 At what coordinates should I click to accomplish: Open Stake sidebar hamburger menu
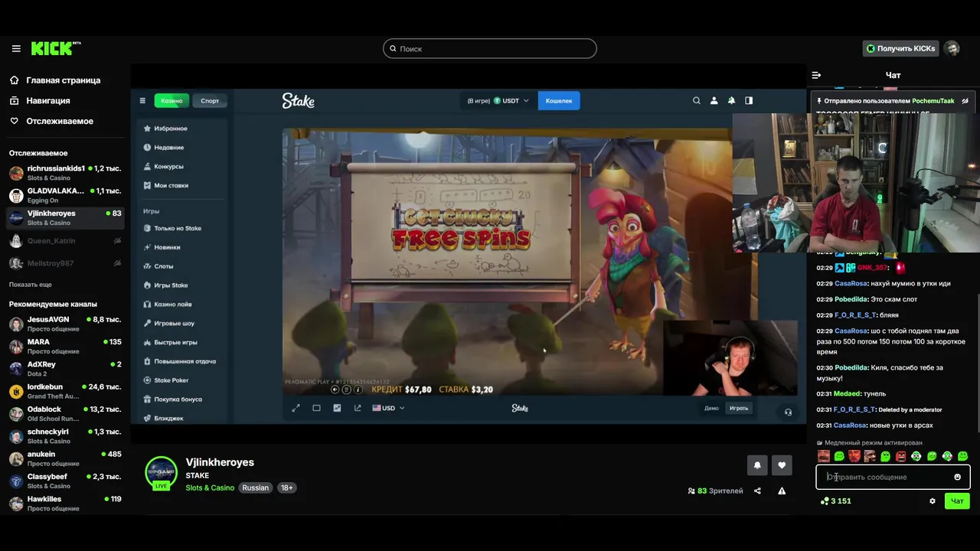142,100
